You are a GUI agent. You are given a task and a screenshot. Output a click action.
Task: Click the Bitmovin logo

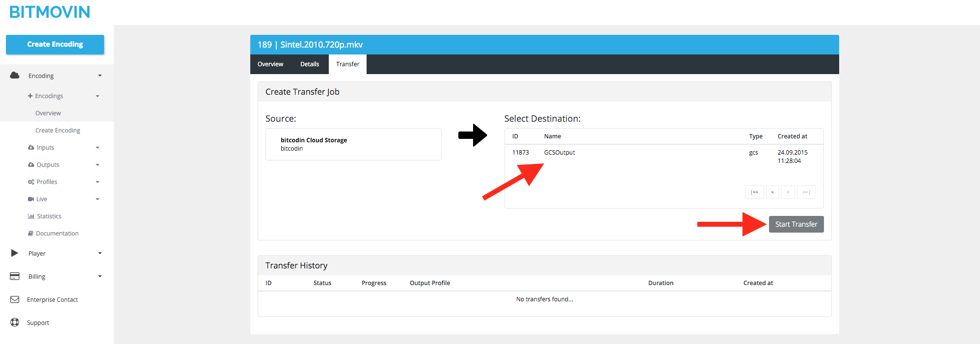click(50, 12)
